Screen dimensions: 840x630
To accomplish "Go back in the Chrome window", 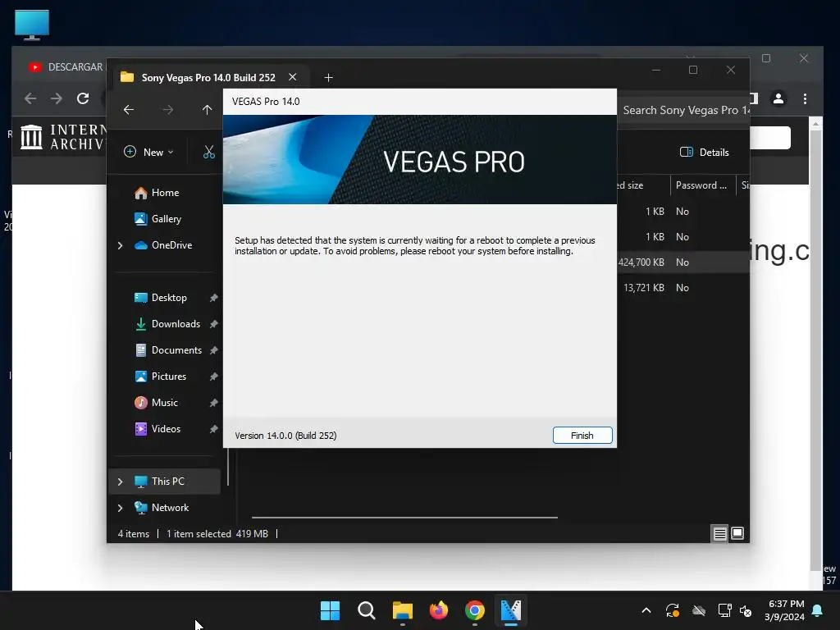I will 30,98.
